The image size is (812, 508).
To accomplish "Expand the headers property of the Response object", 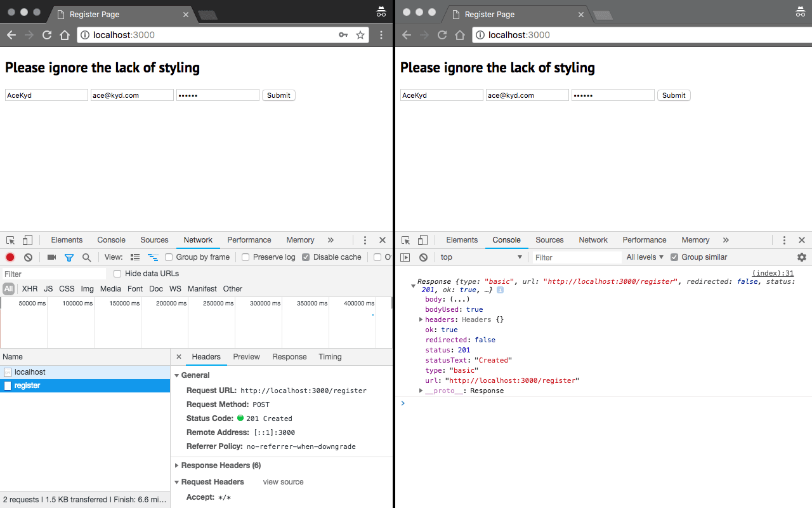I will coord(421,319).
